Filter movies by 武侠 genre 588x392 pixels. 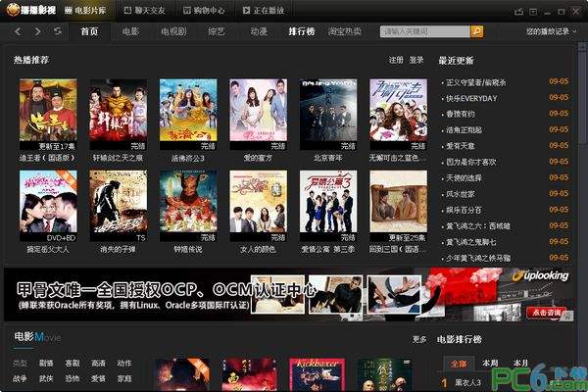[x=46, y=378]
